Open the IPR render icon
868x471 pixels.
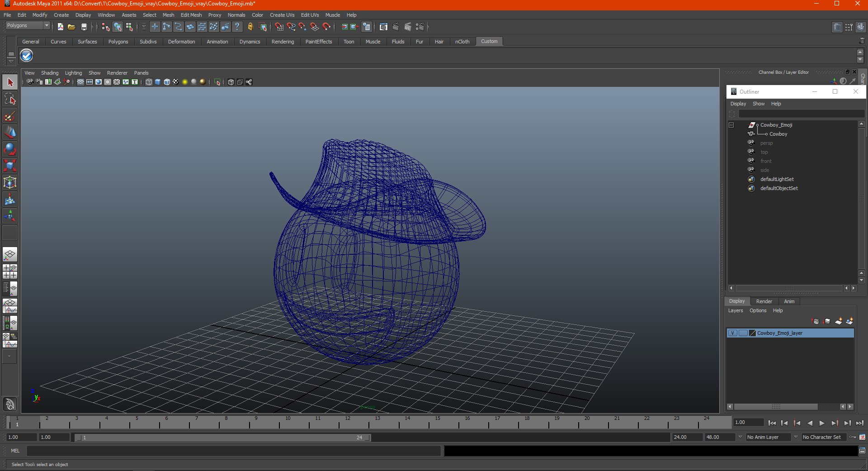pyautogui.click(x=408, y=27)
